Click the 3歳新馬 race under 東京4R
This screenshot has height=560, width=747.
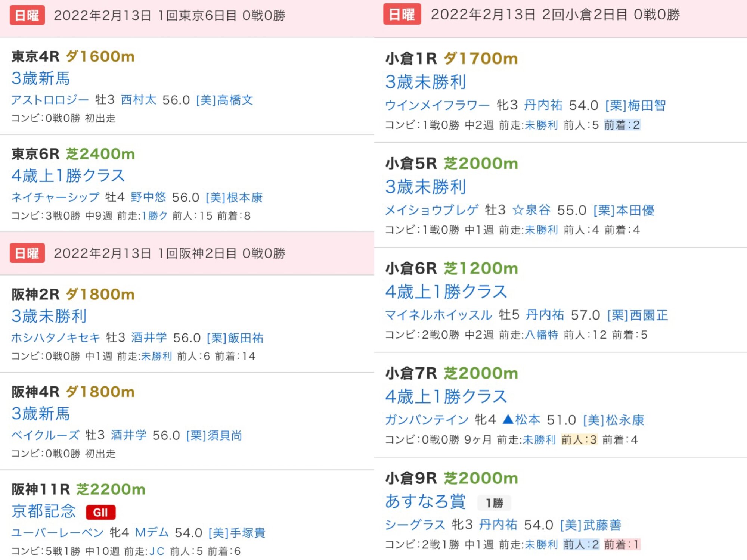point(41,78)
